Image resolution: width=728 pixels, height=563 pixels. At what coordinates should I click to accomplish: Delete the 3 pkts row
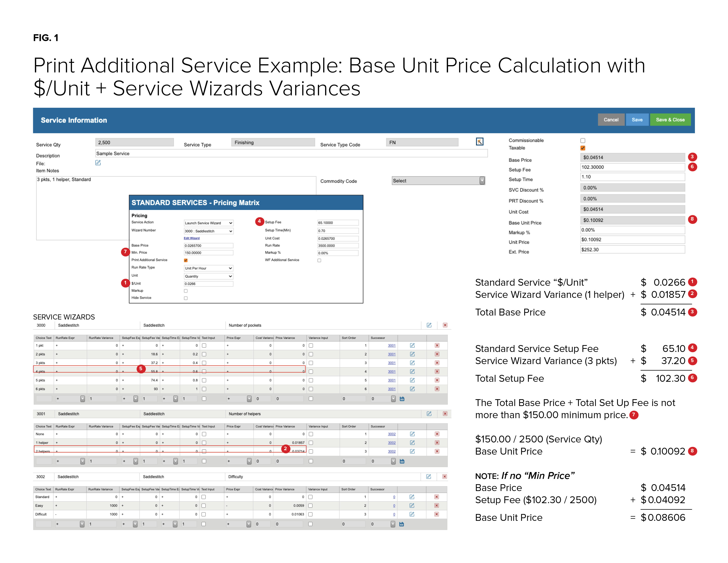[437, 363]
